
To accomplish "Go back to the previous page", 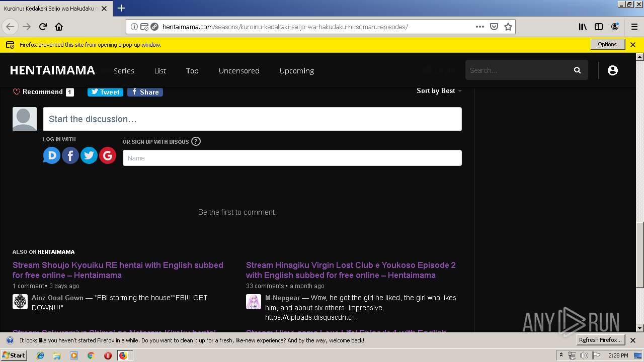I will (10, 27).
